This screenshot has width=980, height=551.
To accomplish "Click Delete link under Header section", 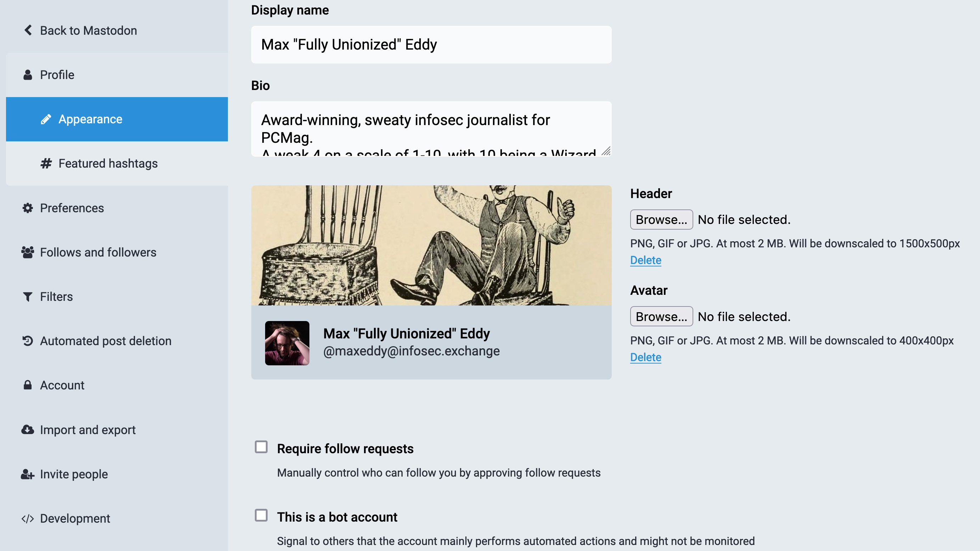I will coord(645,260).
